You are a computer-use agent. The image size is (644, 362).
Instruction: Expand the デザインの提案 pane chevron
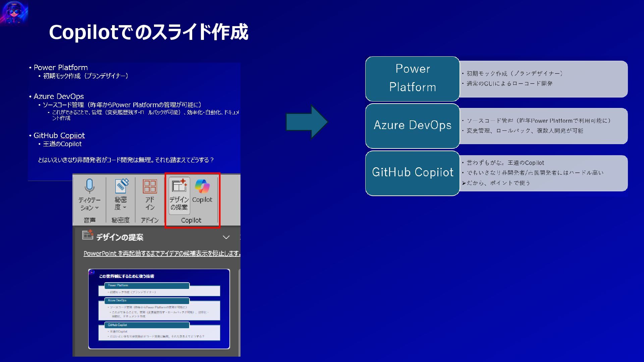click(226, 237)
